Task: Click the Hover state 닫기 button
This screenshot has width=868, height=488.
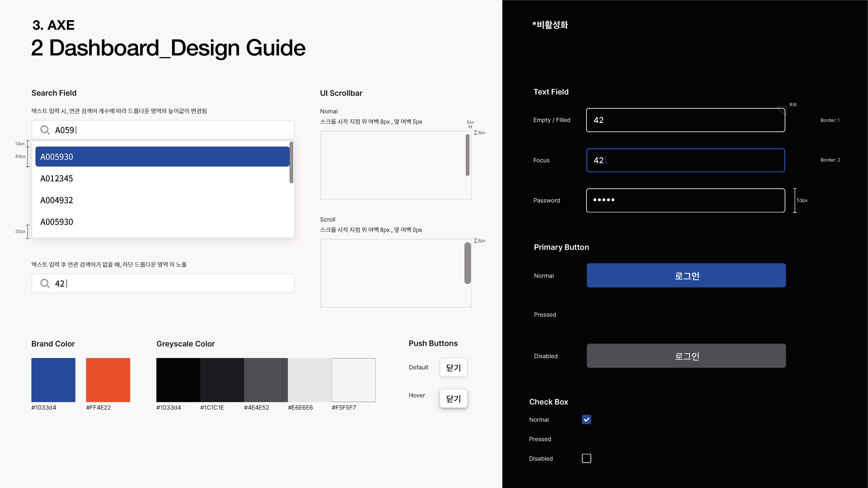Action: 453,399
